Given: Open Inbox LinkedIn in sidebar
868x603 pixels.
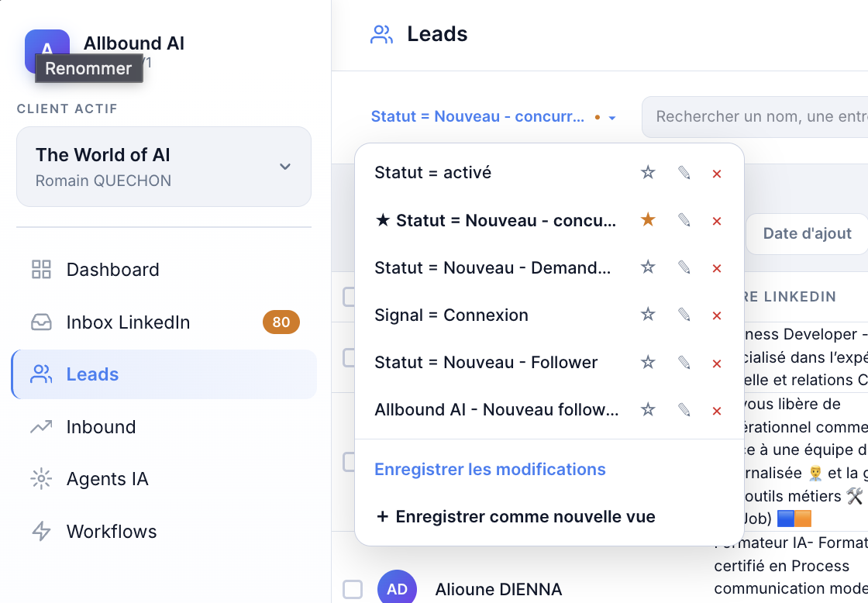Looking at the screenshot, I should coord(164,322).
